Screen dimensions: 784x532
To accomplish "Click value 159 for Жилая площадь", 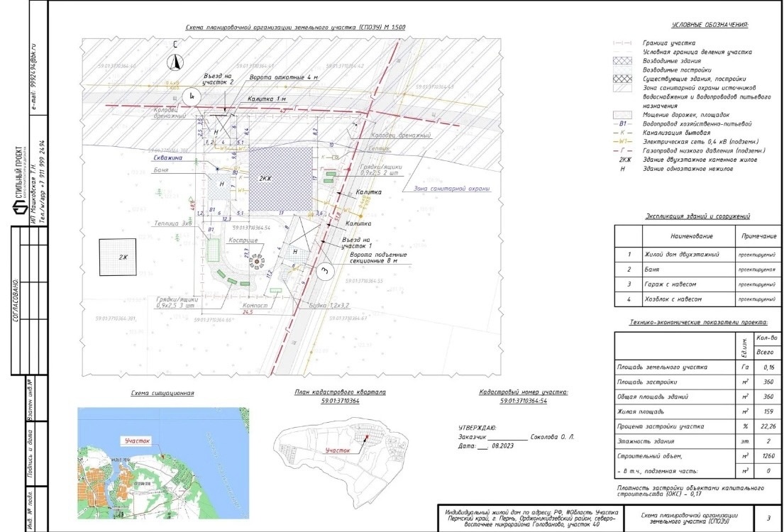I will 768,411.
